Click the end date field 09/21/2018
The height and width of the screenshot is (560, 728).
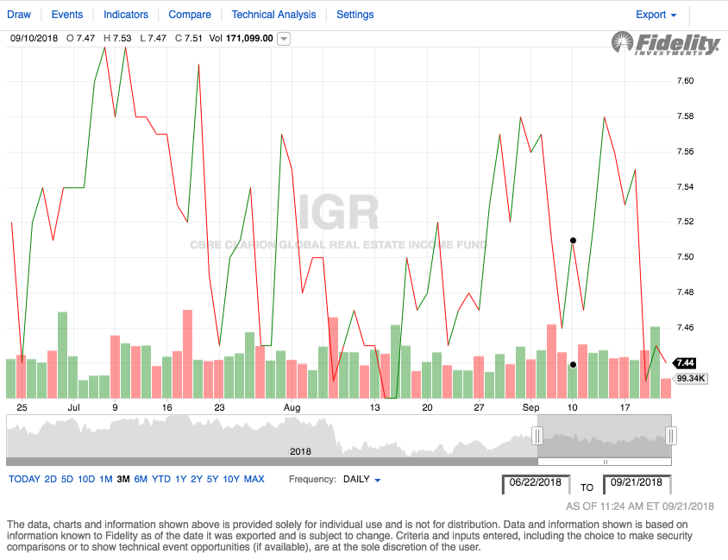click(637, 483)
